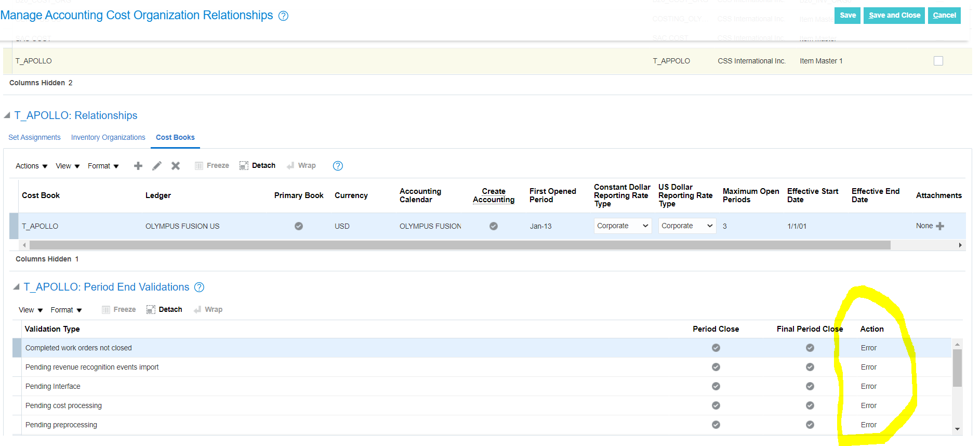Screen dimensions: 980x446
Task: Toggle Final Period Close for Pending Interface
Action: point(810,386)
